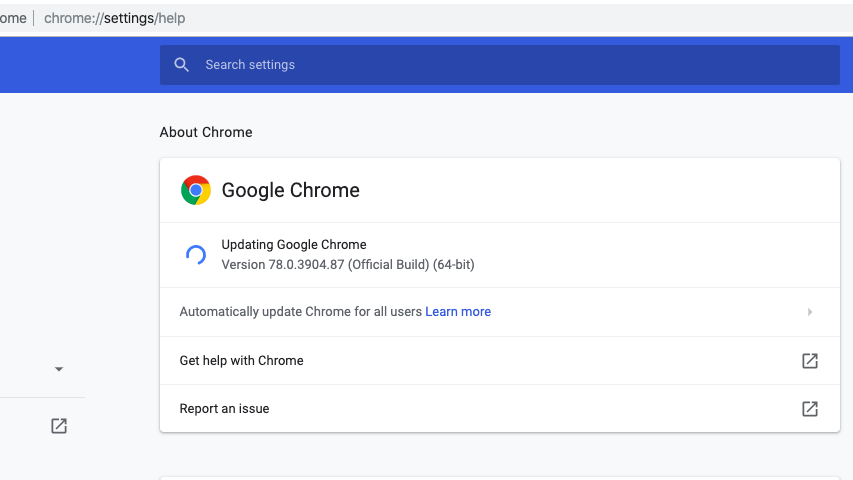Open Report an issue external link icon
The image size is (853, 480).
809,409
